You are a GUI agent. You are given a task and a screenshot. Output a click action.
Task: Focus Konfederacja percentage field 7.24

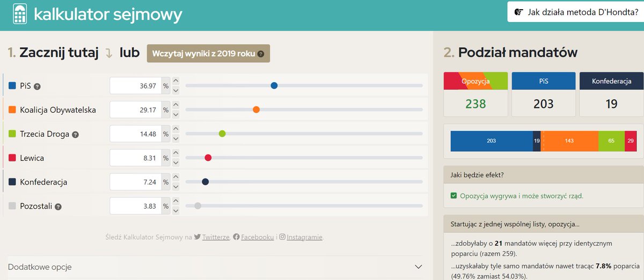(x=135, y=182)
